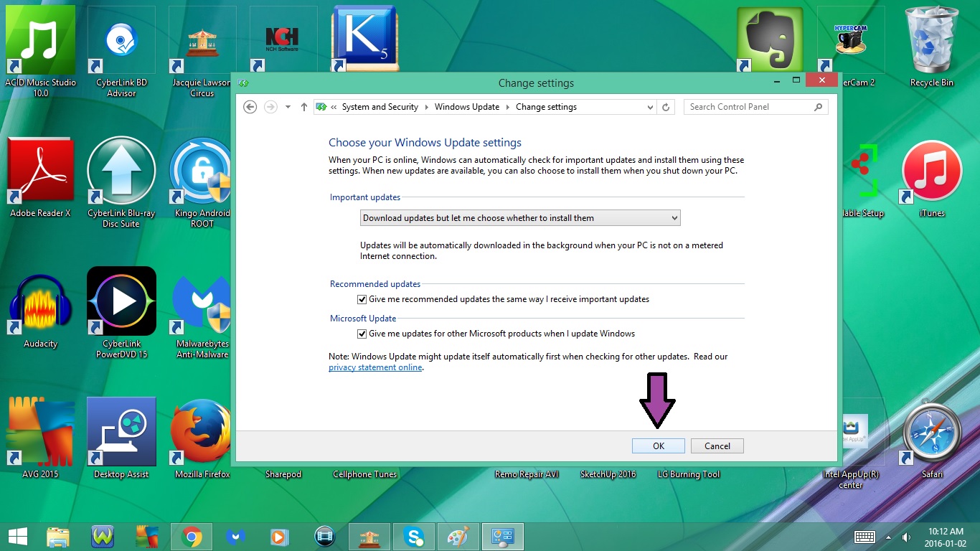Click the film reel taskbar icon
This screenshot has width=980, height=551.
(325, 537)
